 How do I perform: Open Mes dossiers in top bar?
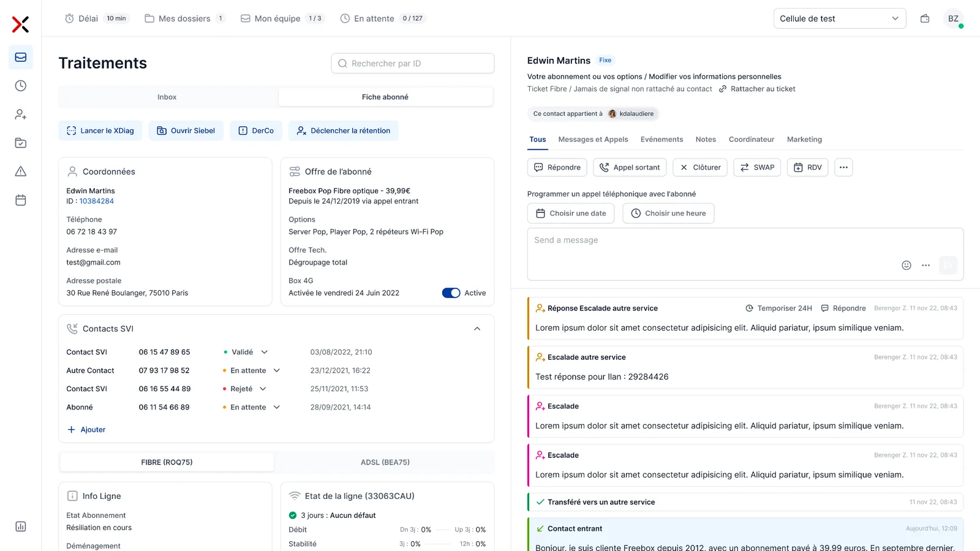[184, 18]
